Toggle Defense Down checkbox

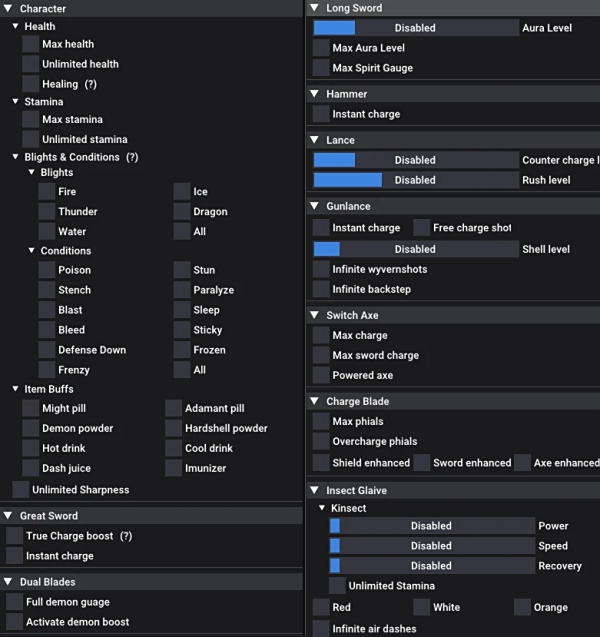47,349
